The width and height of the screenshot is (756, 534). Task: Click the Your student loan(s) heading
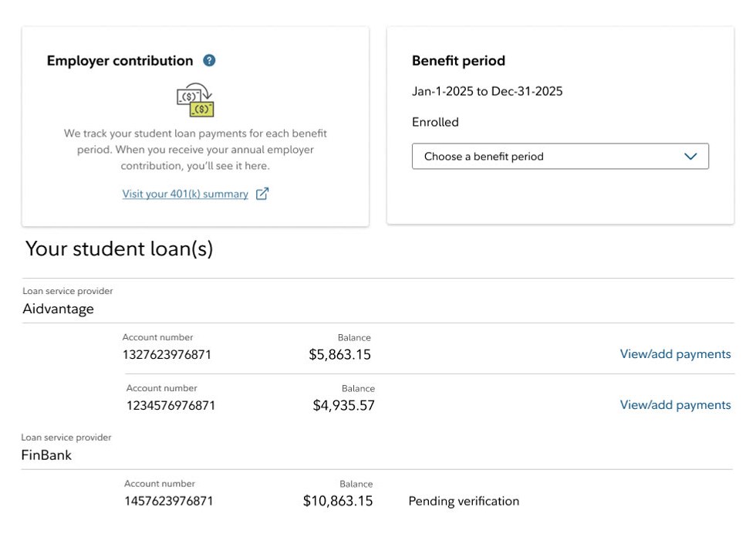pyautogui.click(x=119, y=249)
